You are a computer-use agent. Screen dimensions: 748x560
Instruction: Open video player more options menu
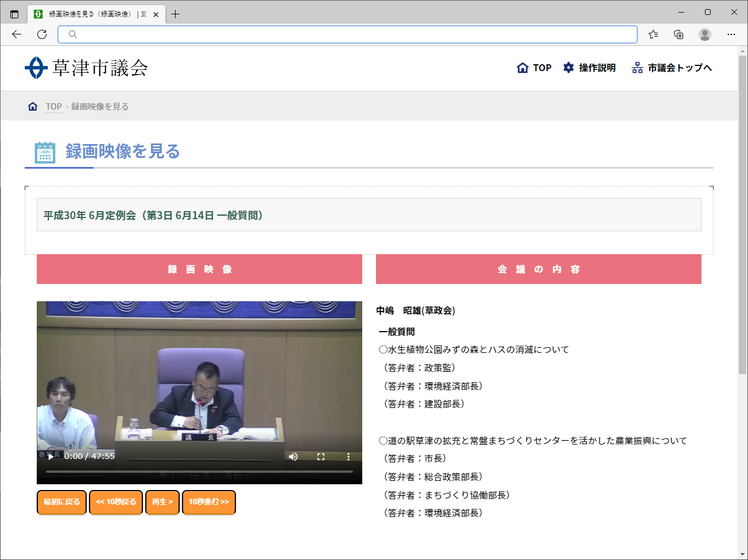coord(348,457)
